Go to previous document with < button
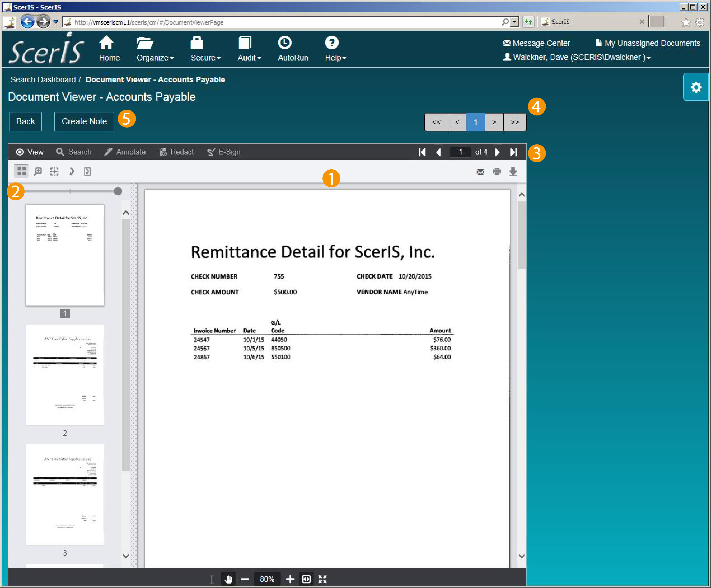 click(x=457, y=122)
